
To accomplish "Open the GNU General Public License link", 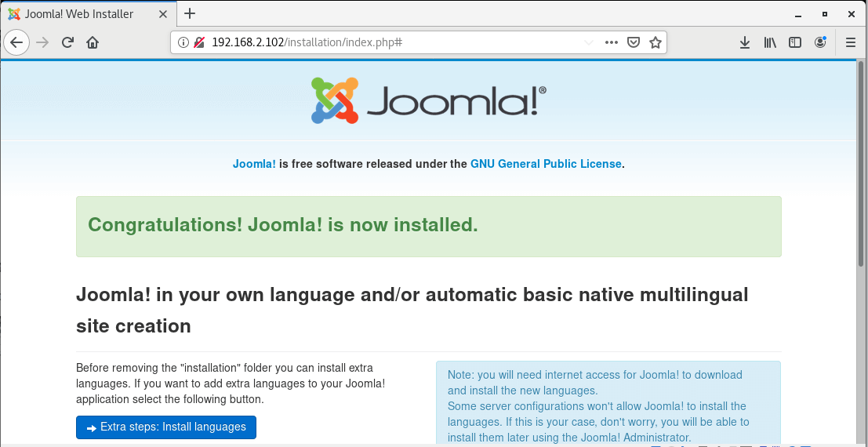I will click(546, 164).
